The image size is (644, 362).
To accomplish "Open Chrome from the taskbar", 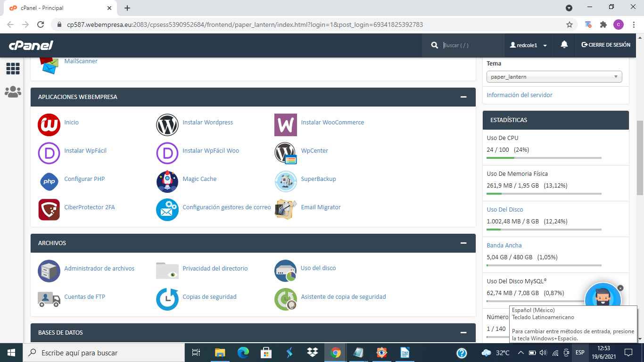I will pyautogui.click(x=336, y=353).
